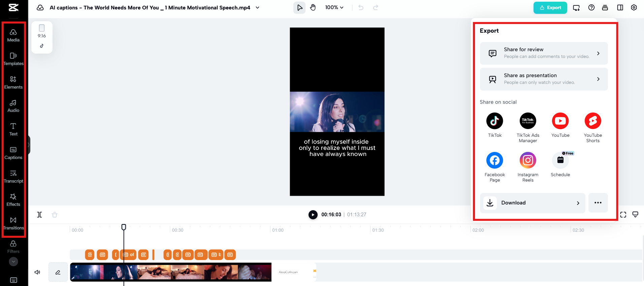Share to Facebook Page
The width and height of the screenshot is (644, 286).
(495, 160)
